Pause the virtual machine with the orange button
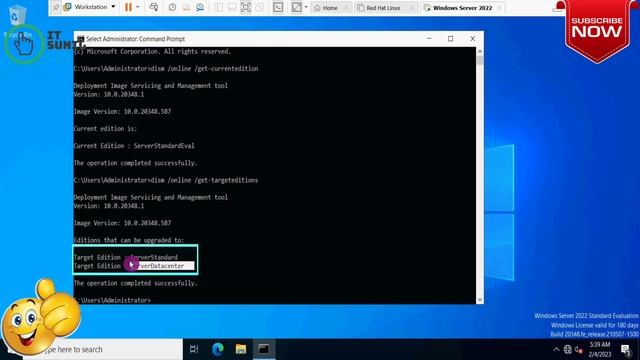Image resolution: width=640 pixels, height=360 pixels. coord(128,7)
